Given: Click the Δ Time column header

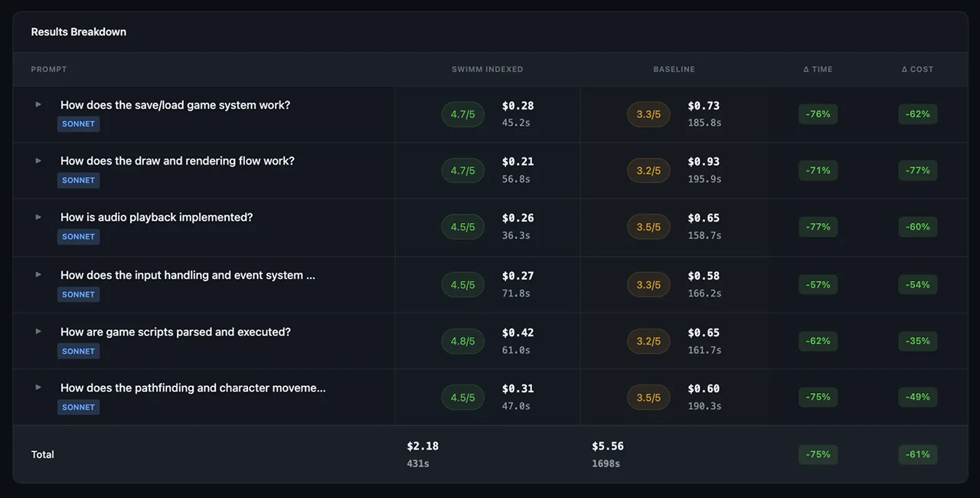Looking at the screenshot, I should tap(818, 69).
